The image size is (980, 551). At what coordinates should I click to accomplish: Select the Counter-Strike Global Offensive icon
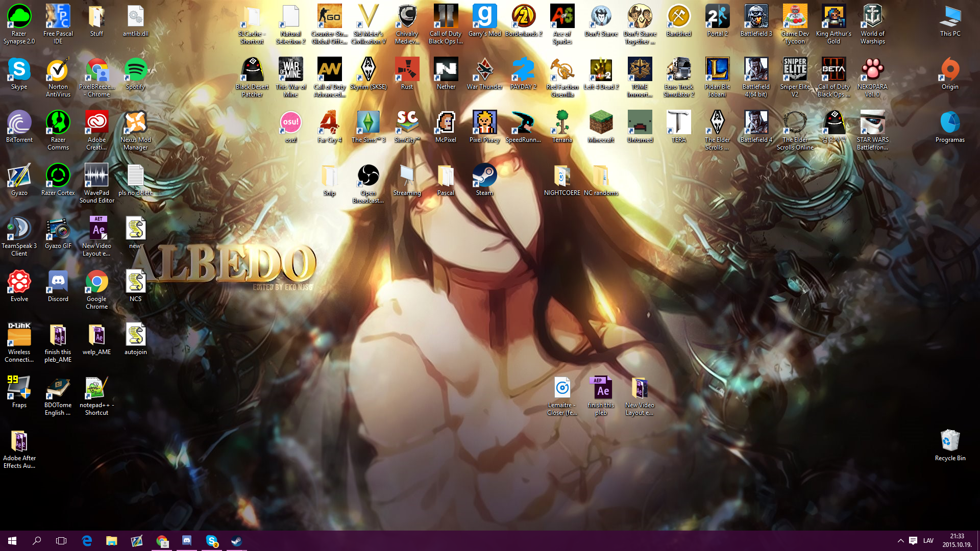[x=329, y=24]
